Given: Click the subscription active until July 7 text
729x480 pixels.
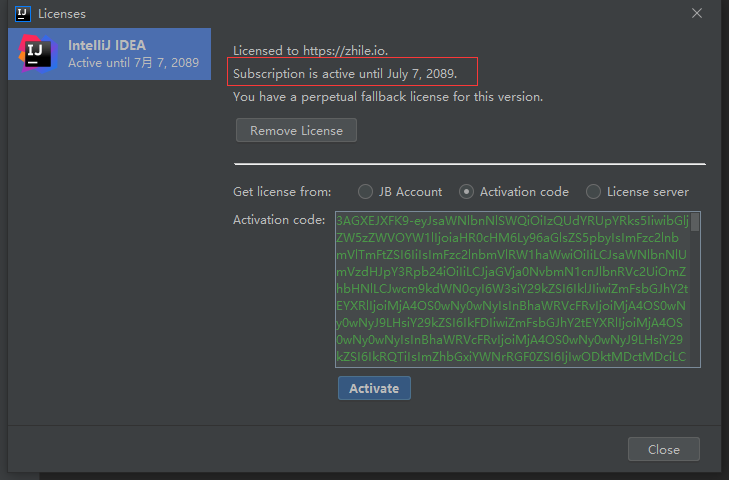Looking at the screenshot, I should coord(344,73).
